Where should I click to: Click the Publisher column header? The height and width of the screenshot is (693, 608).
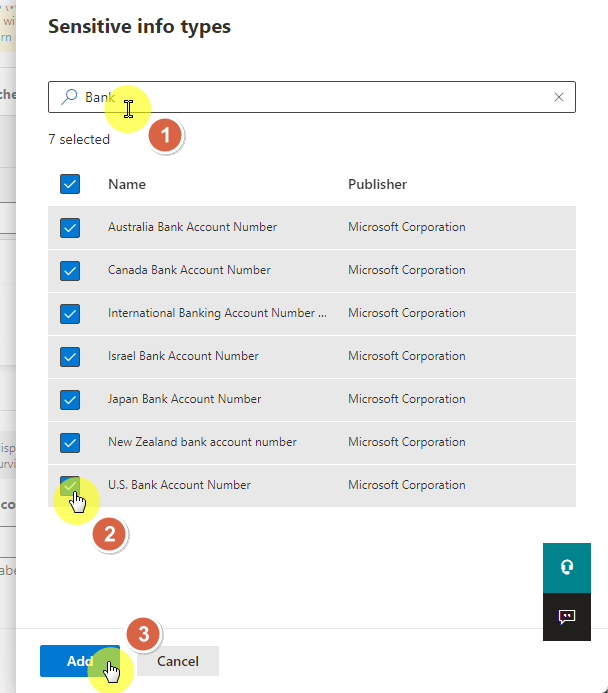pyautogui.click(x=377, y=184)
